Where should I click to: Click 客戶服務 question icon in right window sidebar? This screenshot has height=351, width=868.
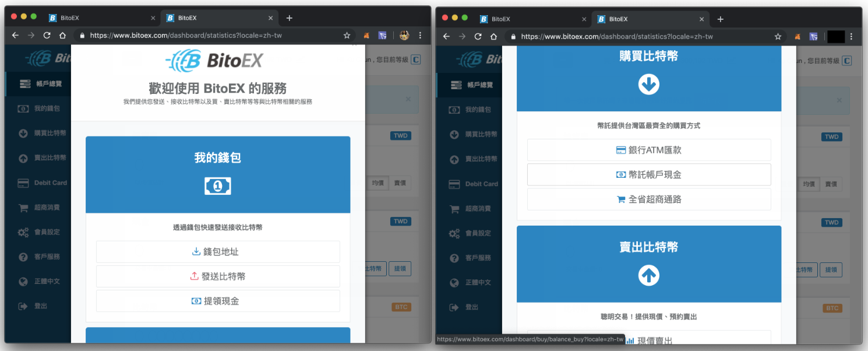454,258
